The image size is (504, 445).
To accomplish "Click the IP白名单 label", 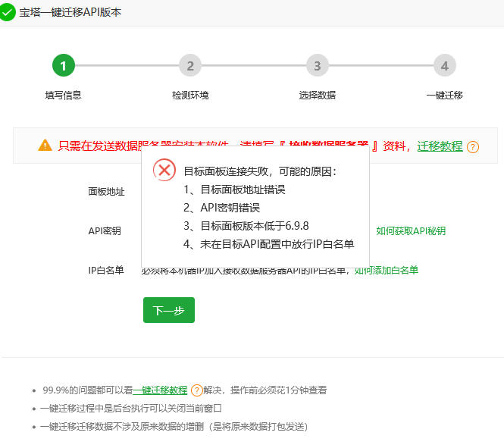I will (x=106, y=270).
